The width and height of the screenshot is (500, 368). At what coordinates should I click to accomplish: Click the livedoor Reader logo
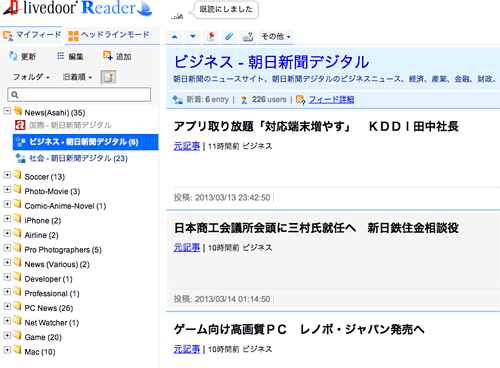click(78, 8)
